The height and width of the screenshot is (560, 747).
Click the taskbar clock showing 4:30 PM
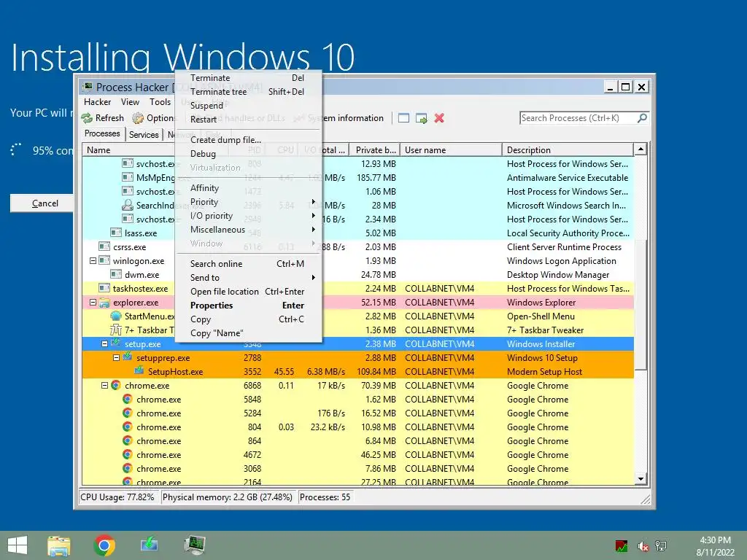click(x=715, y=546)
